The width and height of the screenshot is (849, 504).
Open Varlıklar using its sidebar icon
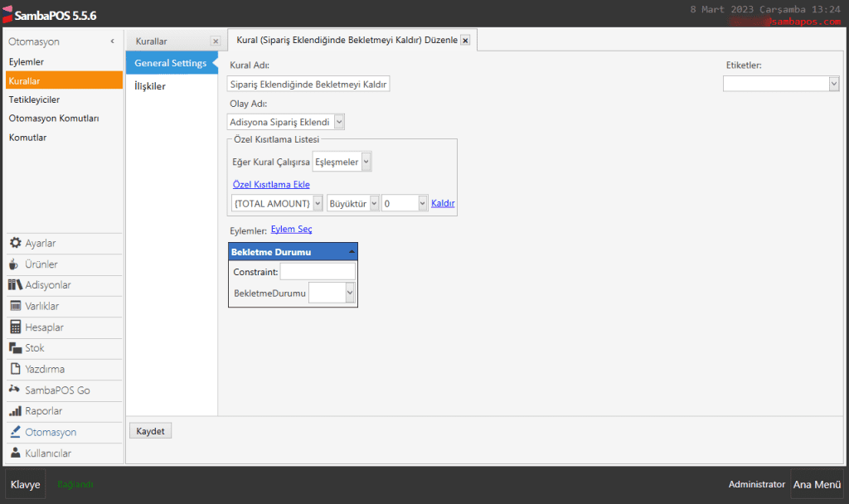tap(15, 306)
